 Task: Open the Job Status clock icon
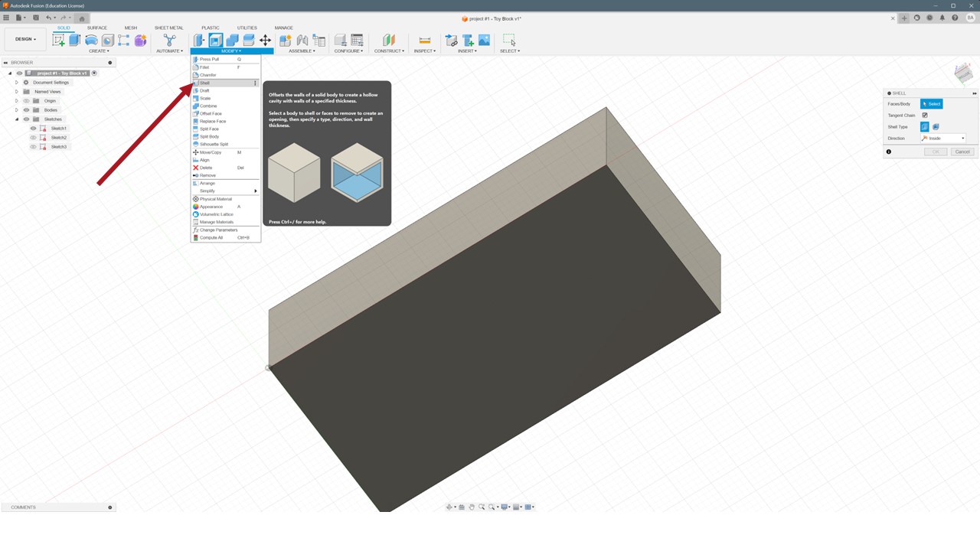tap(929, 18)
